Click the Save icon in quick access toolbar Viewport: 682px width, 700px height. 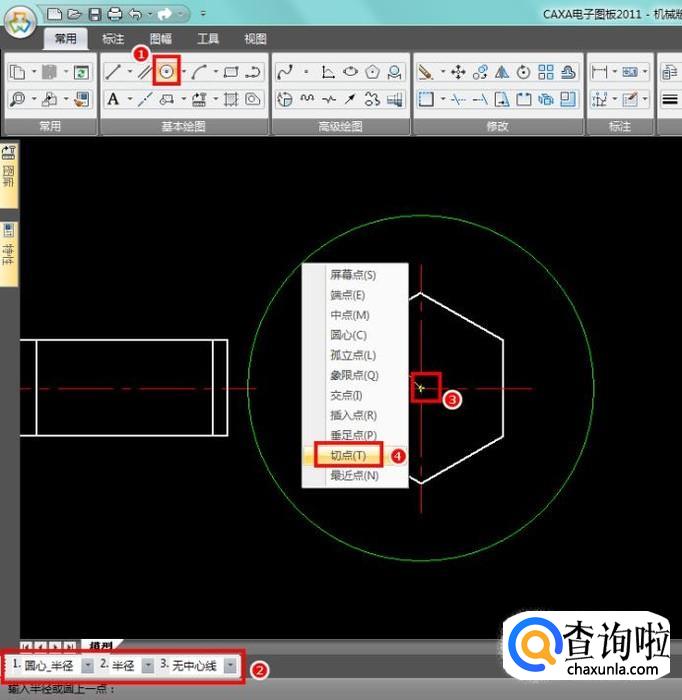point(94,14)
